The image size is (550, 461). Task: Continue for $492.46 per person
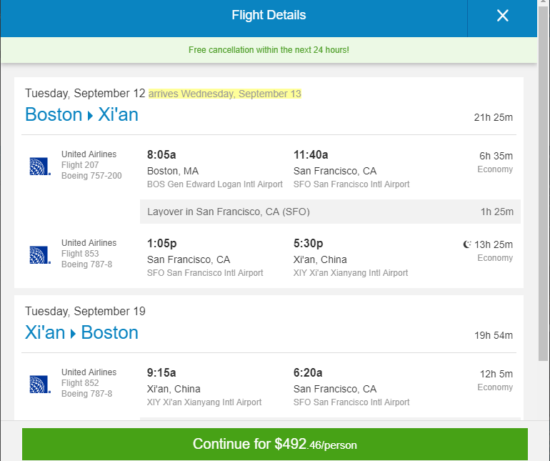coord(275,444)
